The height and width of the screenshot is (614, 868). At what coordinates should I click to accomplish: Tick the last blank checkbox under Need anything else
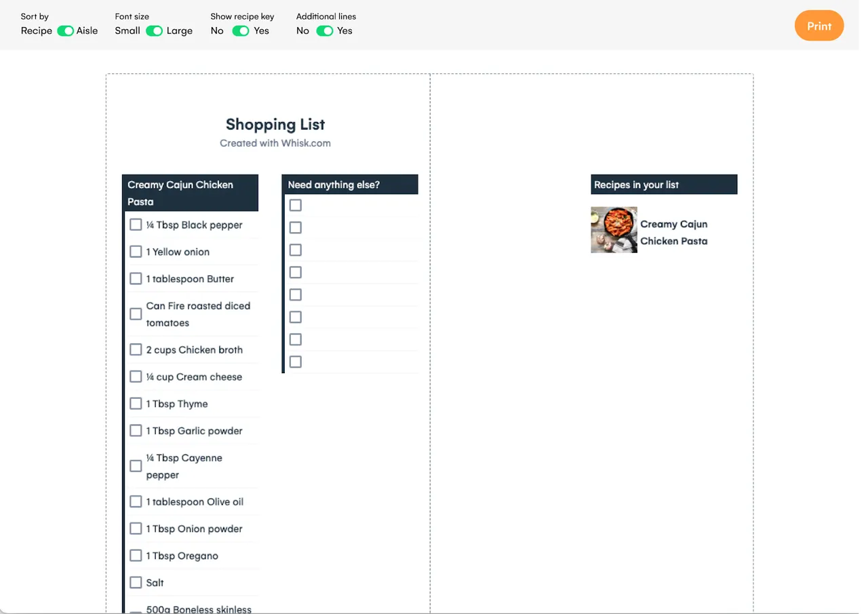(296, 362)
